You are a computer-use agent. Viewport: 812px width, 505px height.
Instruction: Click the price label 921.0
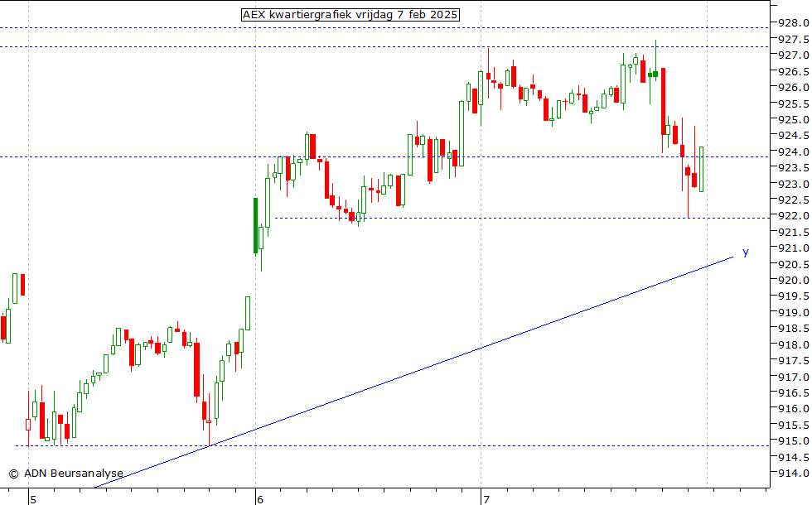(x=794, y=248)
